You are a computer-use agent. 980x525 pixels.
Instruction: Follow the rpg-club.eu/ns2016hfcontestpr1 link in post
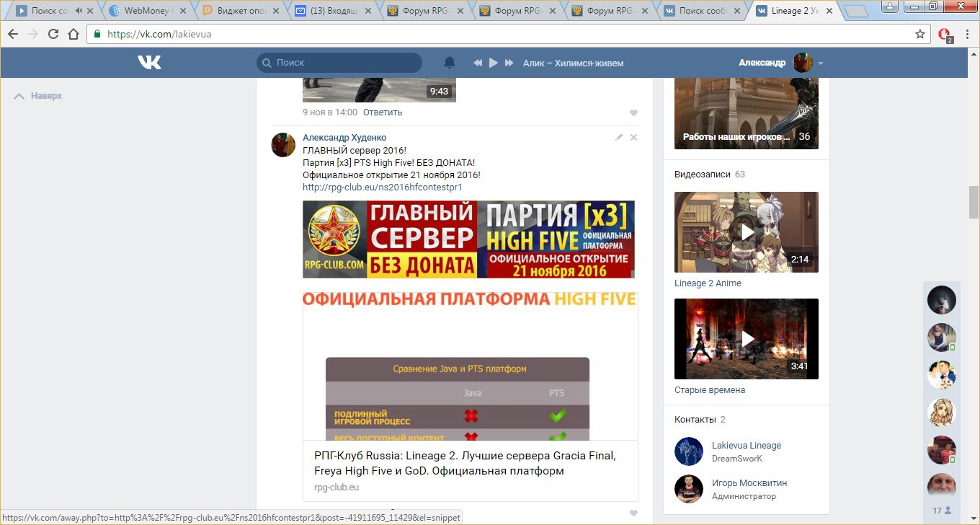coord(383,187)
